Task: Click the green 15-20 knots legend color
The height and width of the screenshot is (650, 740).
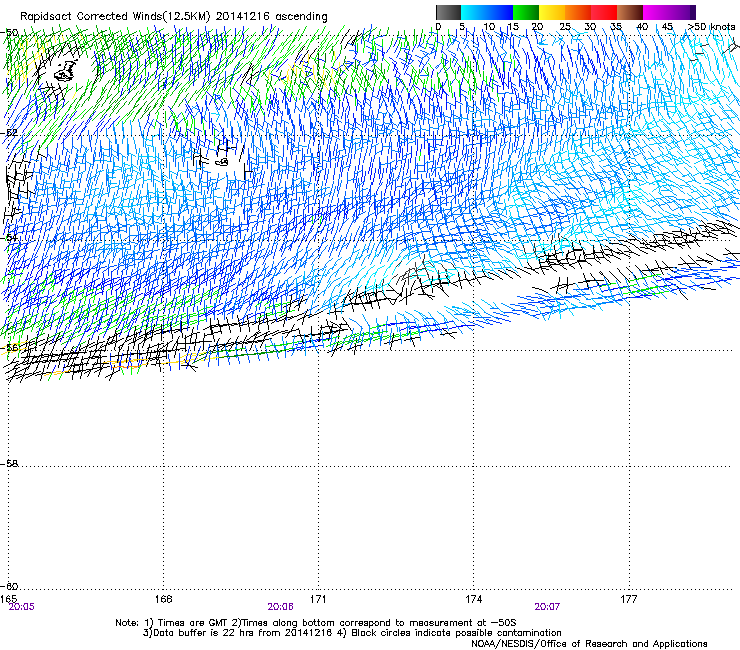Action: coord(526,12)
